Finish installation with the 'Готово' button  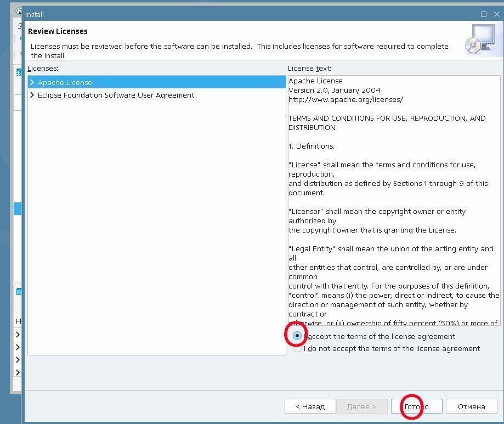pos(416,406)
